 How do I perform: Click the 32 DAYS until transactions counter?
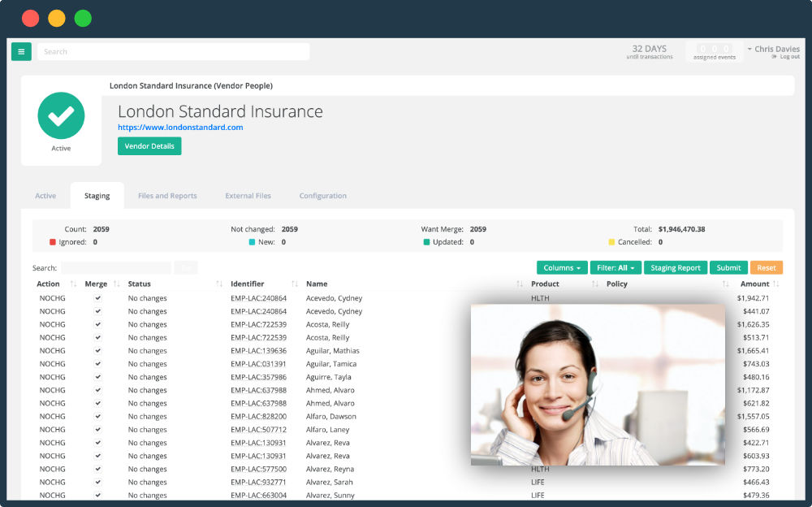pos(650,52)
